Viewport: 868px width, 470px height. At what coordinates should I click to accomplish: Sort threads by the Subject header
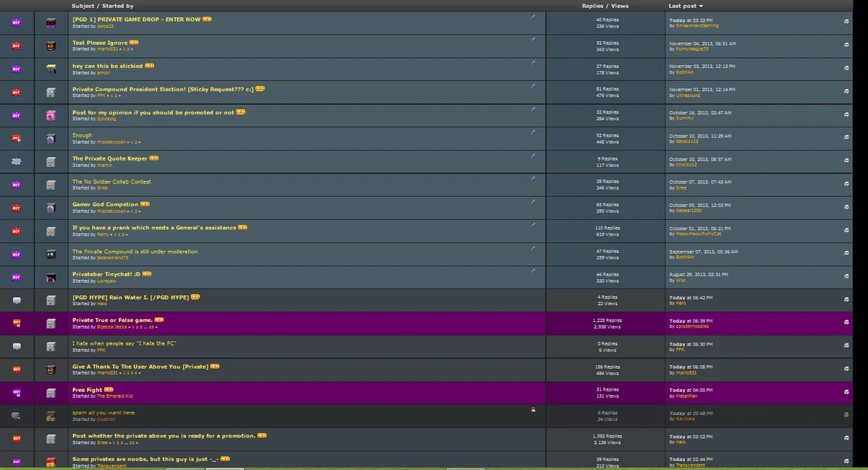pos(82,6)
